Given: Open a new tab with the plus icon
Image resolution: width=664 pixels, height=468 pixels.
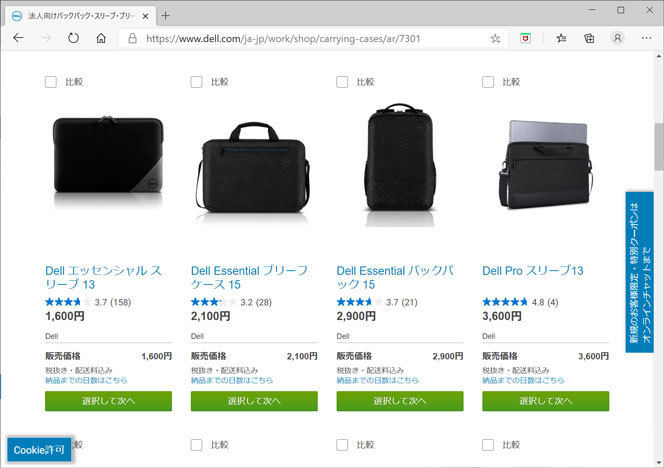Looking at the screenshot, I should tap(166, 16).
